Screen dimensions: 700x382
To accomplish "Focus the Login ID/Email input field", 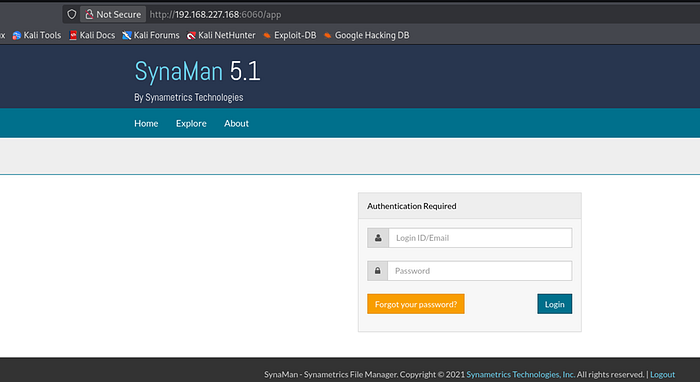I will point(480,238).
